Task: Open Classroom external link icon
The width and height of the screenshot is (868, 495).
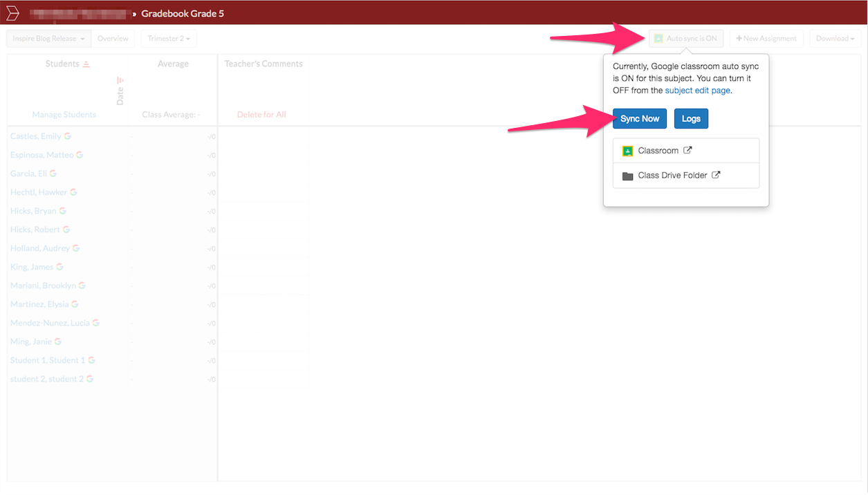Action: coord(687,150)
